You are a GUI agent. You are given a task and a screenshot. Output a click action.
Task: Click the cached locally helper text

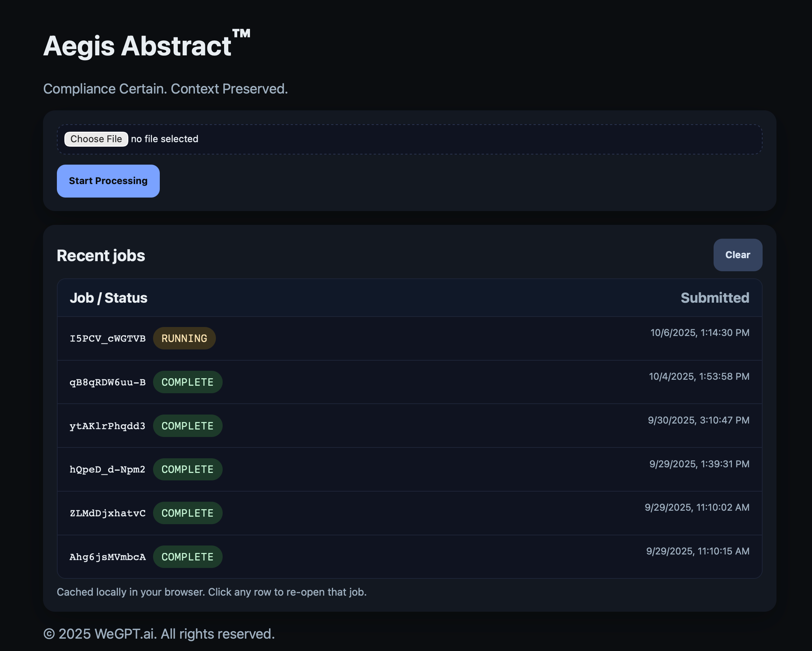[212, 592]
